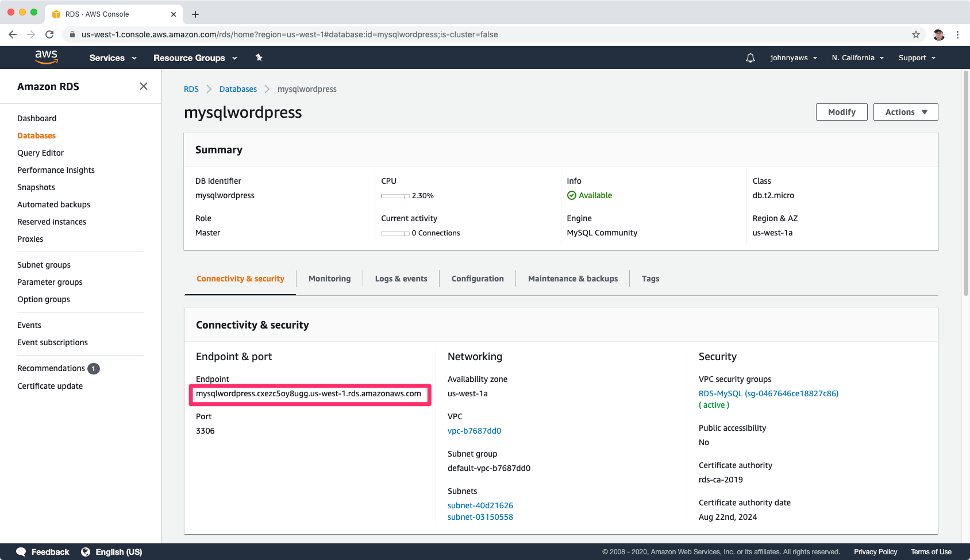Open Snapshots in the sidebar
This screenshot has height=560, width=970.
36,187
